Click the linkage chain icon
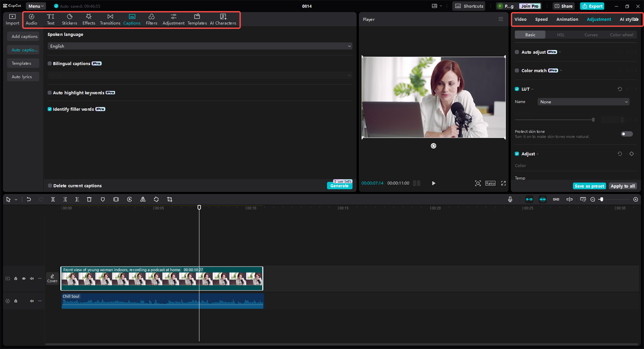Screen dimensions: 644x349 tap(556, 199)
